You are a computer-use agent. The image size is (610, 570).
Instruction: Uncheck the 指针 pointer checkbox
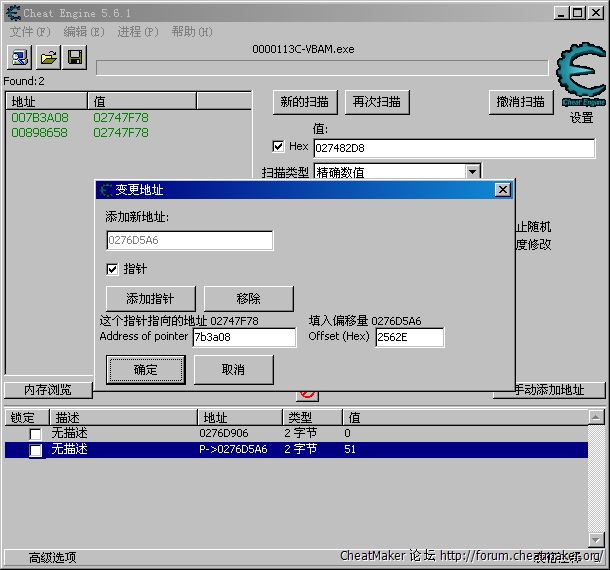tap(113, 269)
